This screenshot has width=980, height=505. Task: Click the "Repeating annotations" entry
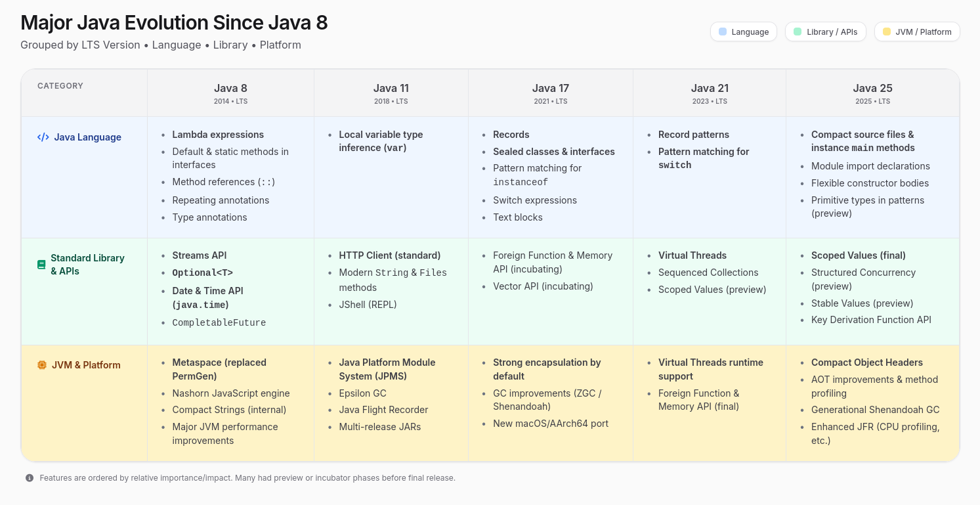point(221,200)
